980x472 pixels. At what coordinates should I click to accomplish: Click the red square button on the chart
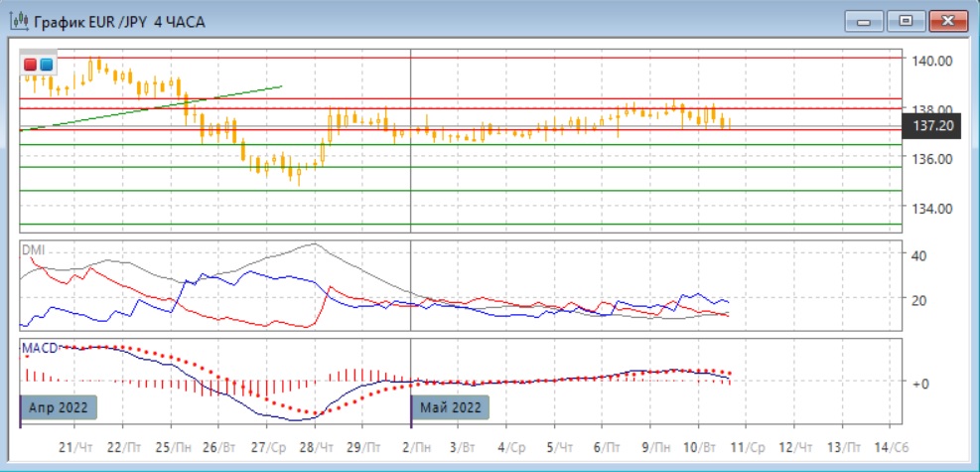pyautogui.click(x=30, y=65)
